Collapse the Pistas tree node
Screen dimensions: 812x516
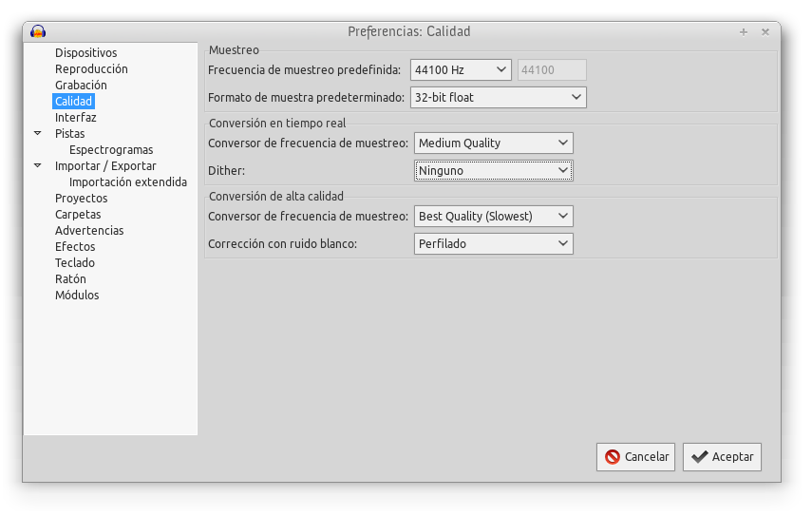pos(38,134)
